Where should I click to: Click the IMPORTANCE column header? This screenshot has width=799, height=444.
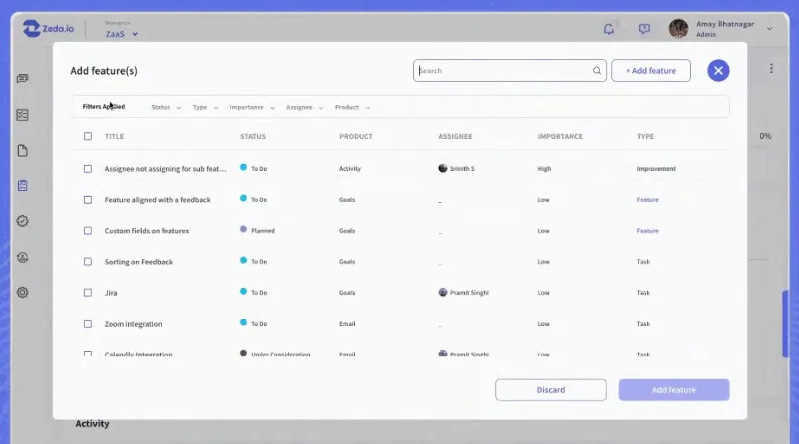point(560,137)
